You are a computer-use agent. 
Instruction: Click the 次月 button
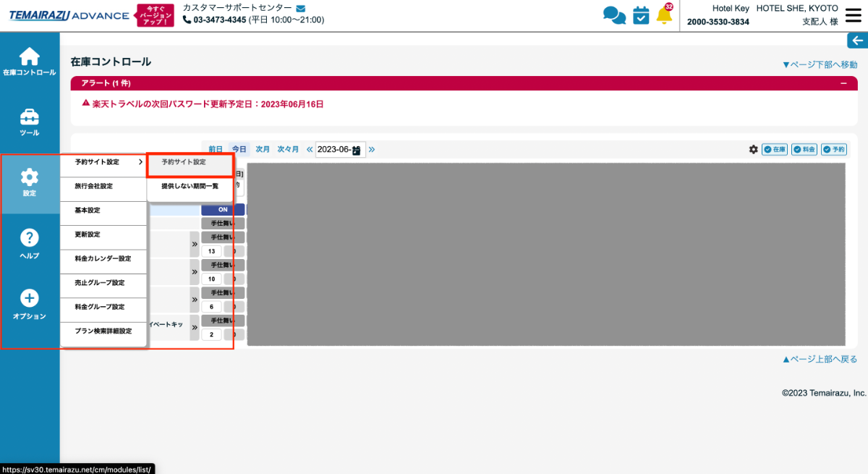tap(263, 149)
